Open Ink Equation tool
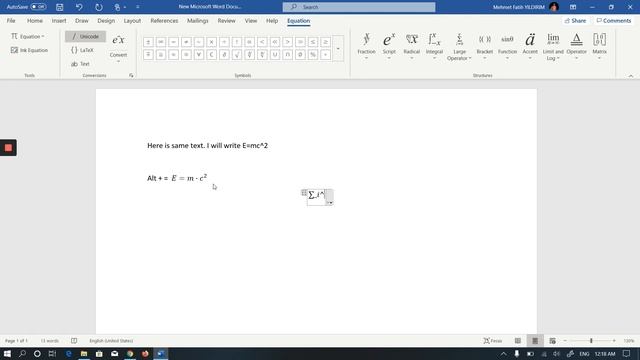 (x=29, y=50)
